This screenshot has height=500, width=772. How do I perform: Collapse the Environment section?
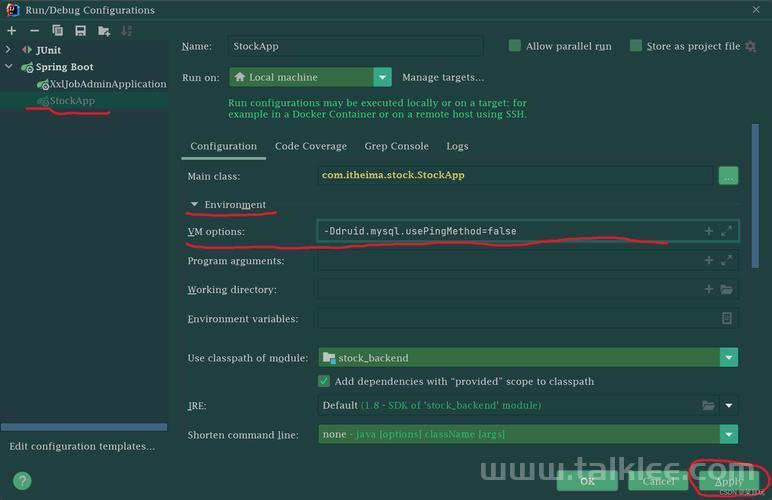(194, 204)
